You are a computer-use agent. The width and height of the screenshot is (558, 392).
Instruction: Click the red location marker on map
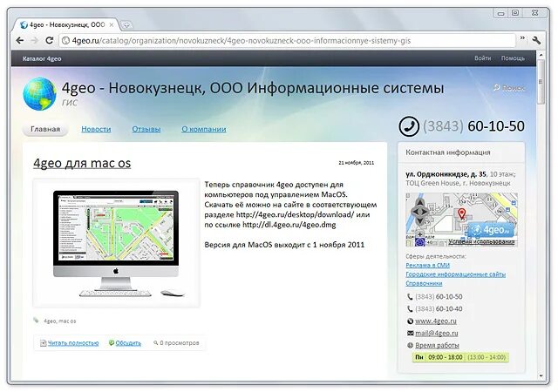[x=461, y=213]
